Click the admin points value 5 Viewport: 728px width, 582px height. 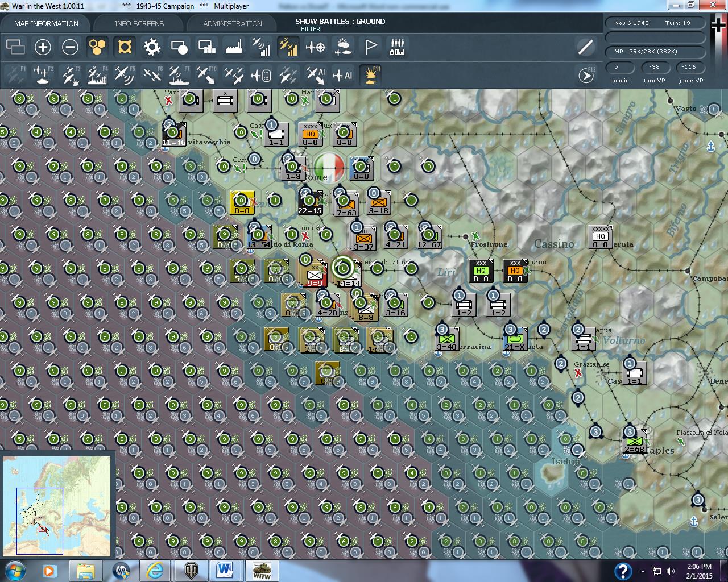[621, 67]
